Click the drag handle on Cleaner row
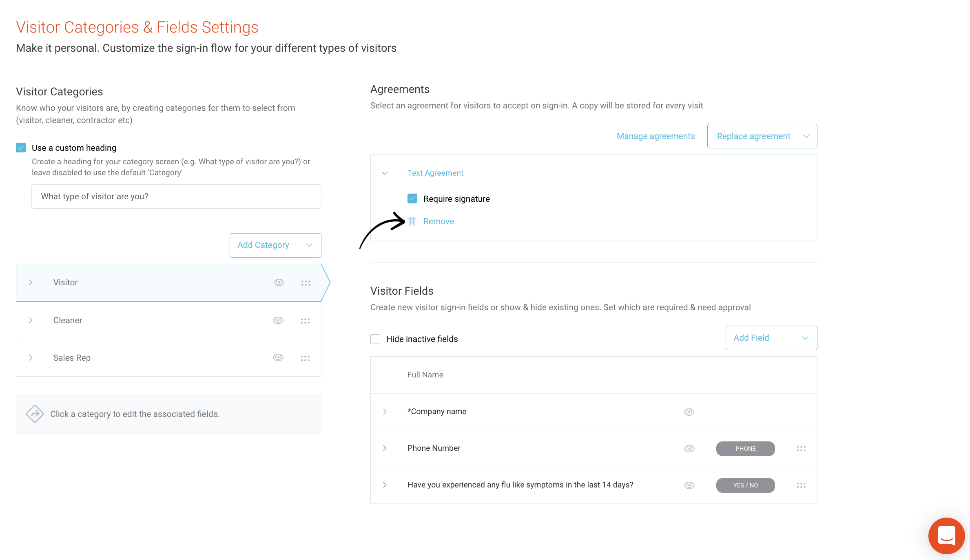Viewport: 970px width, 560px height. pos(305,321)
